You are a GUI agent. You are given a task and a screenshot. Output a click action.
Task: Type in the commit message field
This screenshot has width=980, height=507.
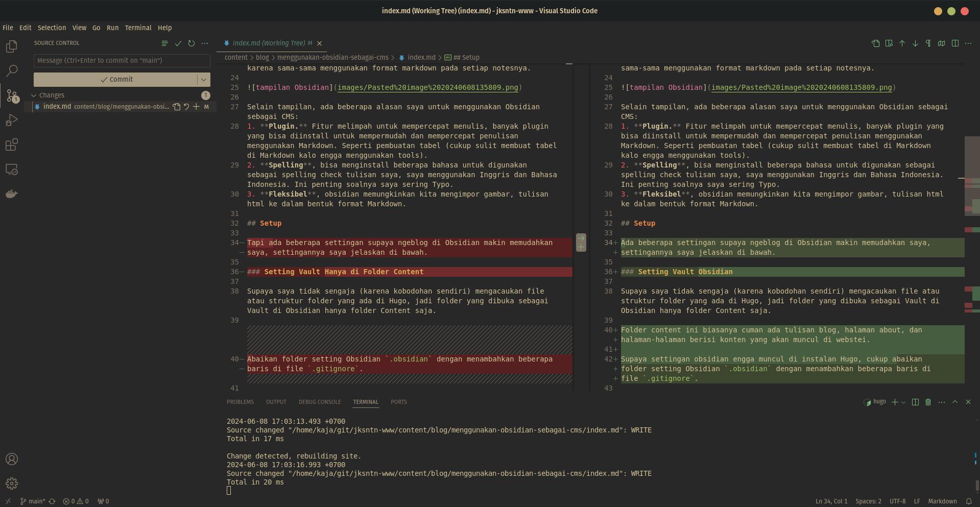(122, 60)
